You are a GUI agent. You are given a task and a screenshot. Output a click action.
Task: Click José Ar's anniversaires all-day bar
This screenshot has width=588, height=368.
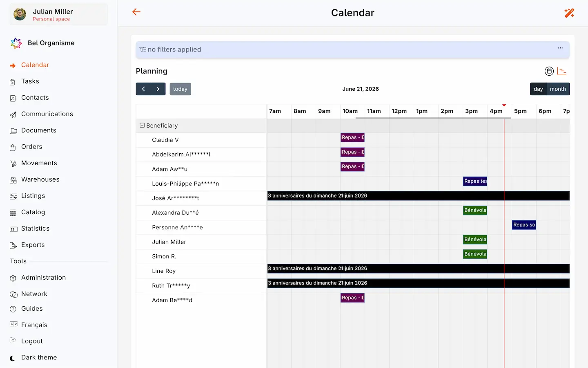(419, 196)
